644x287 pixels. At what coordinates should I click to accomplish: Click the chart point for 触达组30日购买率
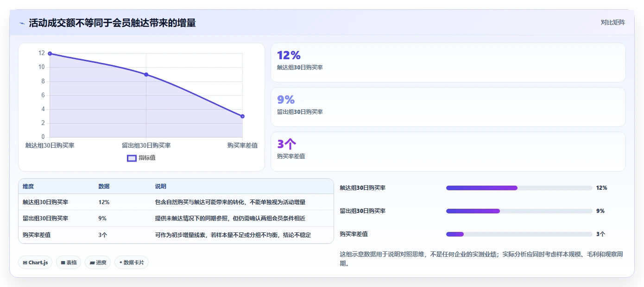pyautogui.click(x=50, y=54)
